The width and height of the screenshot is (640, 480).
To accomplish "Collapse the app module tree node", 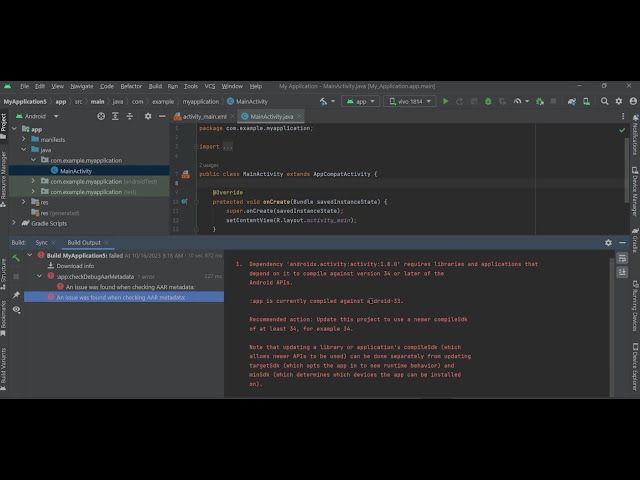I will tap(15, 129).
